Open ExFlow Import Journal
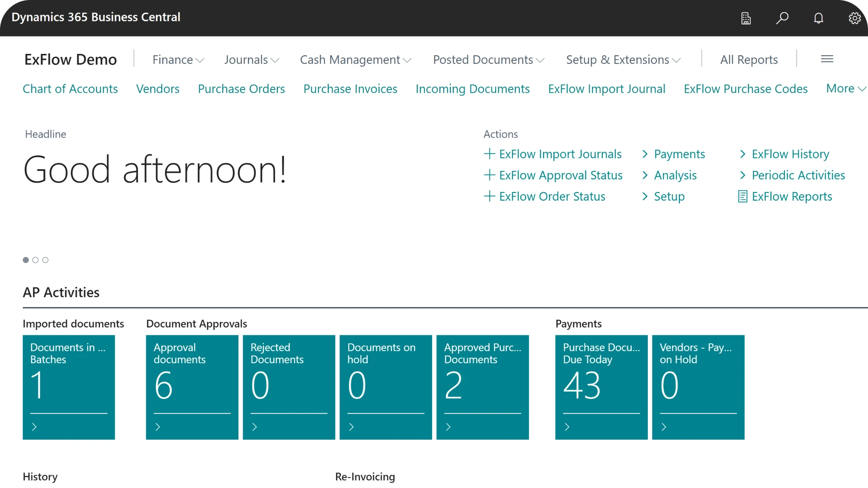868x488 pixels. tap(607, 89)
